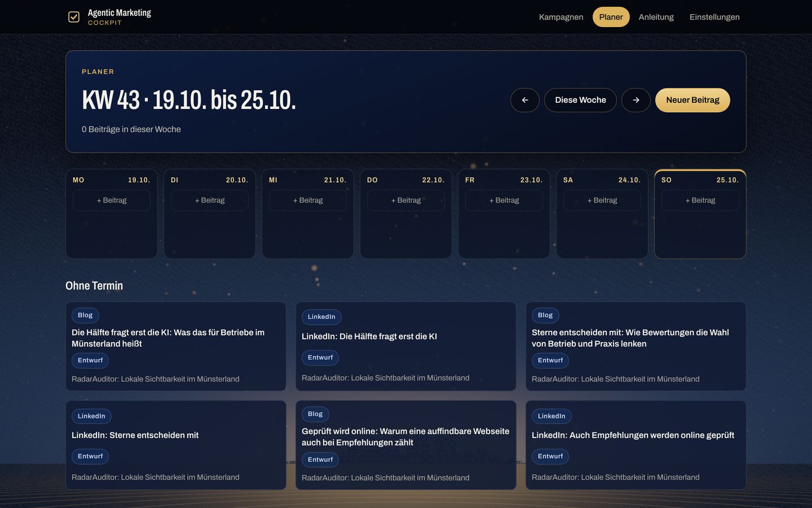Screen dimensions: 812x508
Task: Click the MO 19.10. day column header
Action: [112, 180]
